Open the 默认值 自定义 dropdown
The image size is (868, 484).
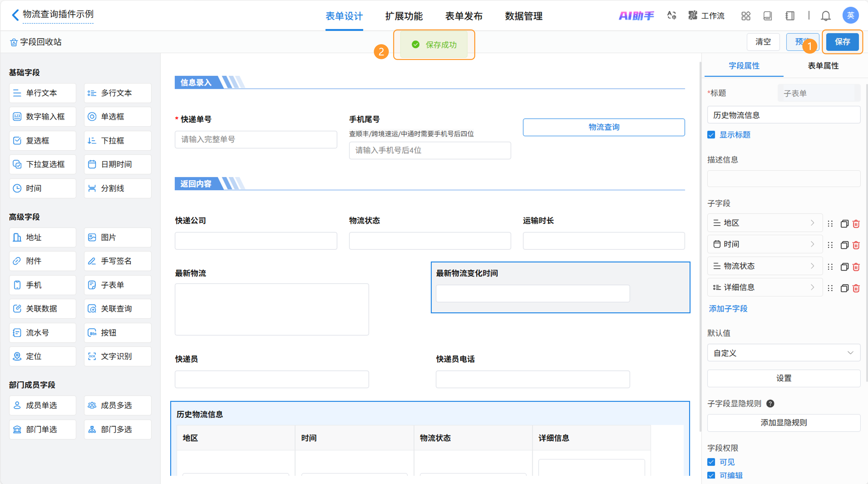pyautogui.click(x=783, y=353)
